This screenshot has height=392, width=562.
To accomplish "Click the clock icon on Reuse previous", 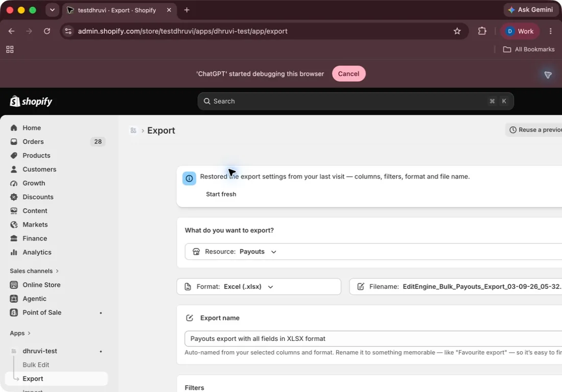I will click(x=513, y=130).
